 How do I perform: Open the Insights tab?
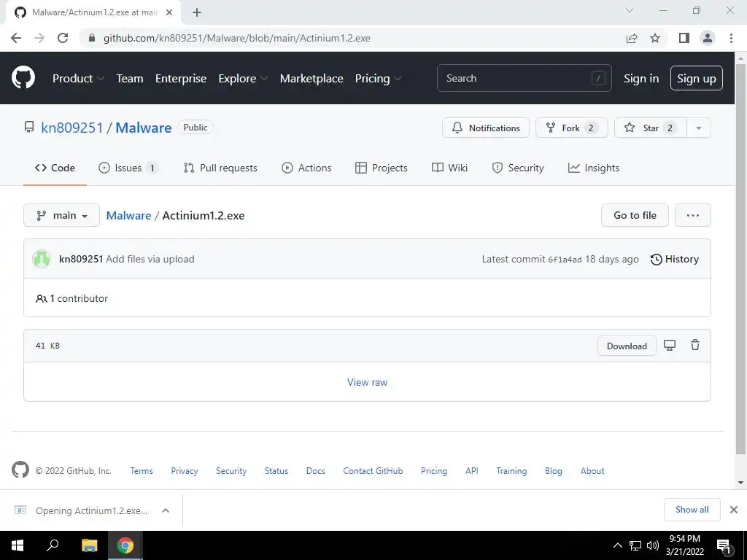click(x=594, y=168)
